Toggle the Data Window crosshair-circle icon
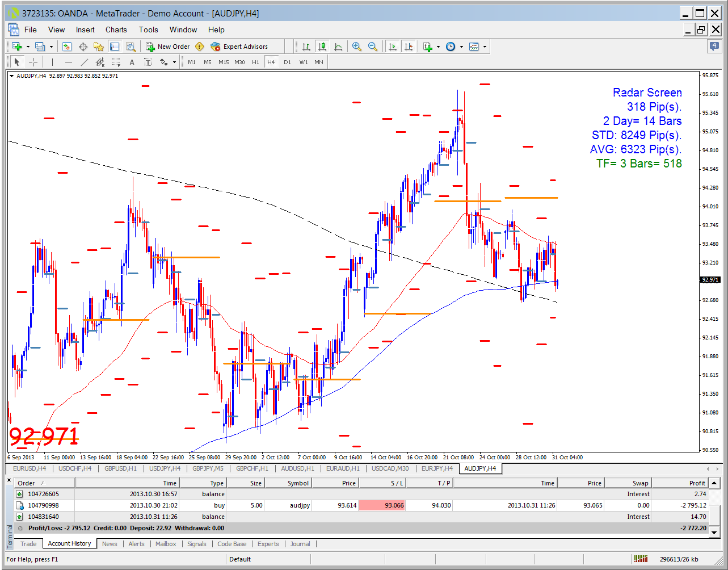This screenshot has height=570, width=728. 83,47
